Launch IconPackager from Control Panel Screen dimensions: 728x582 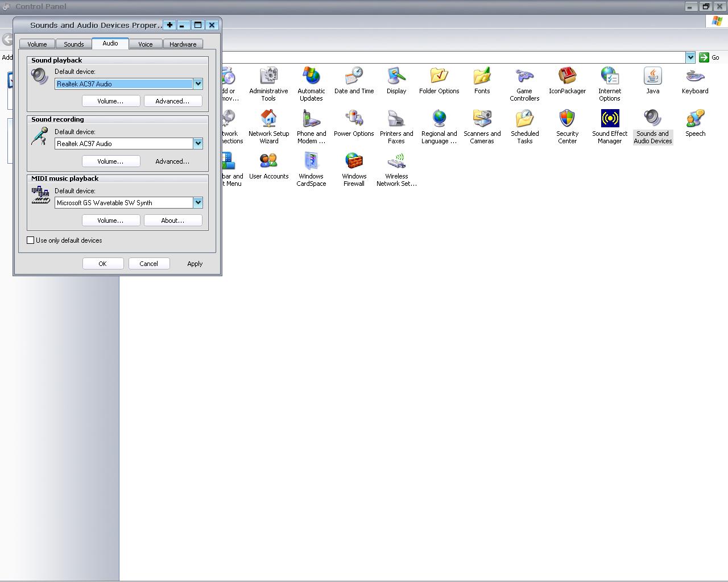[567, 80]
